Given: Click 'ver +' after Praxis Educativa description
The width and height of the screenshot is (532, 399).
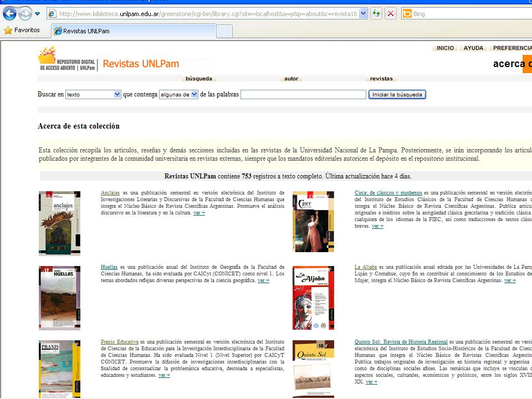Looking at the screenshot, I should (164, 375).
